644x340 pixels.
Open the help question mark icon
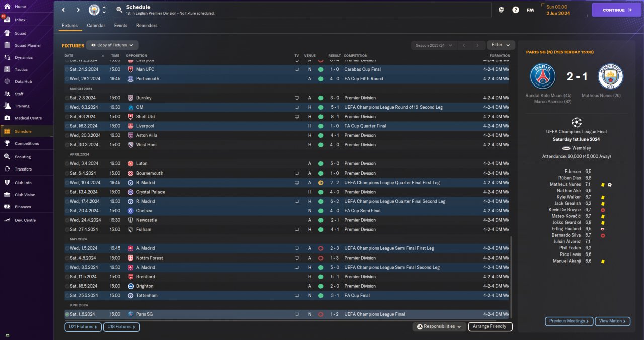click(516, 10)
